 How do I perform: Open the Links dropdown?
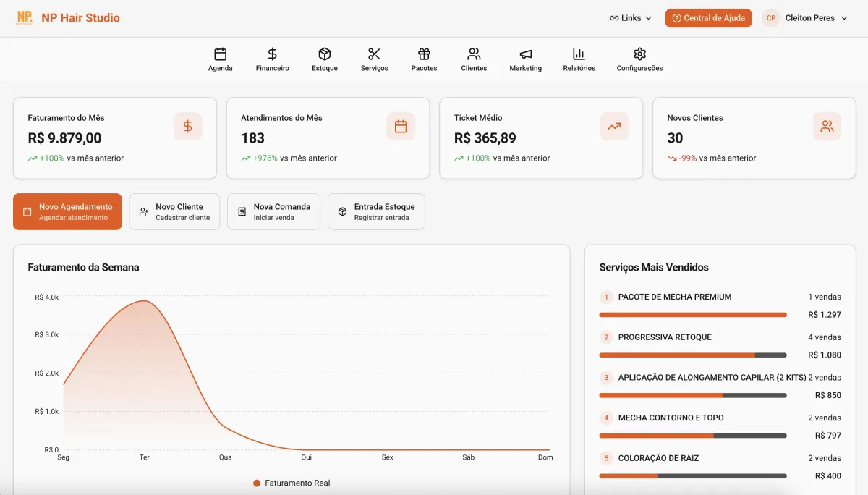[x=630, y=17]
